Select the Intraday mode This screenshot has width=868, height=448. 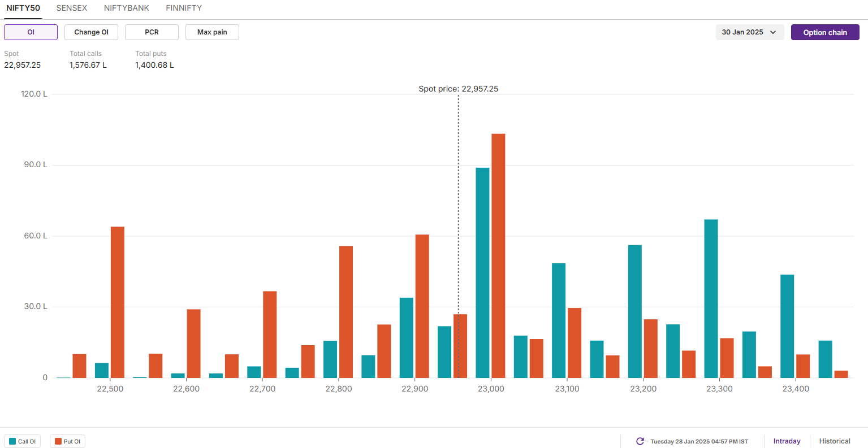[x=787, y=441]
